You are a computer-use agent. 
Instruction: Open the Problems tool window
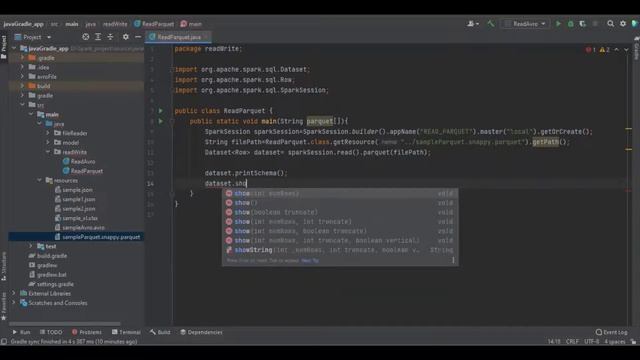87,332
